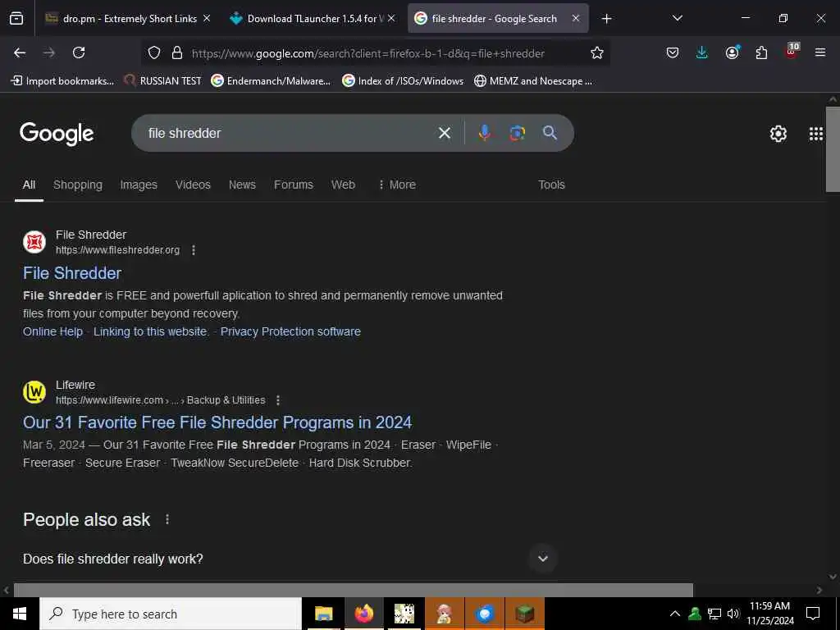This screenshot has width=840, height=630.
Task: Click Import bookmarks button
Action: click(62, 81)
